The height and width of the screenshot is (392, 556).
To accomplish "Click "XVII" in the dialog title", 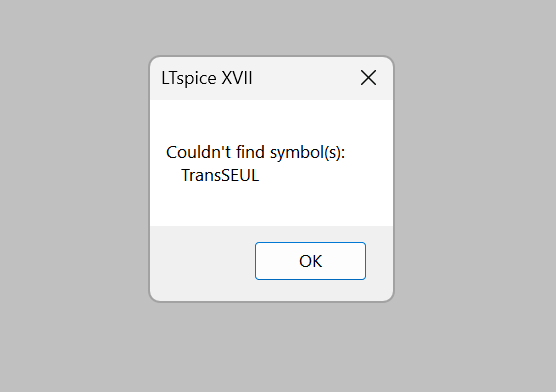I will [237, 78].
